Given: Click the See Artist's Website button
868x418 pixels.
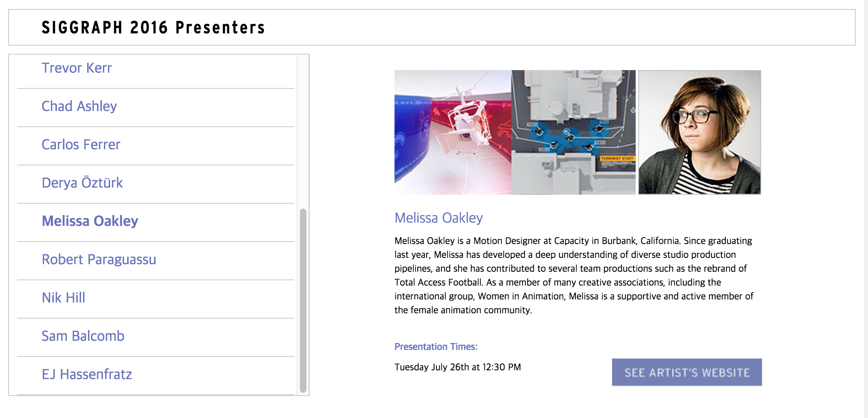Looking at the screenshot, I should pyautogui.click(x=687, y=372).
